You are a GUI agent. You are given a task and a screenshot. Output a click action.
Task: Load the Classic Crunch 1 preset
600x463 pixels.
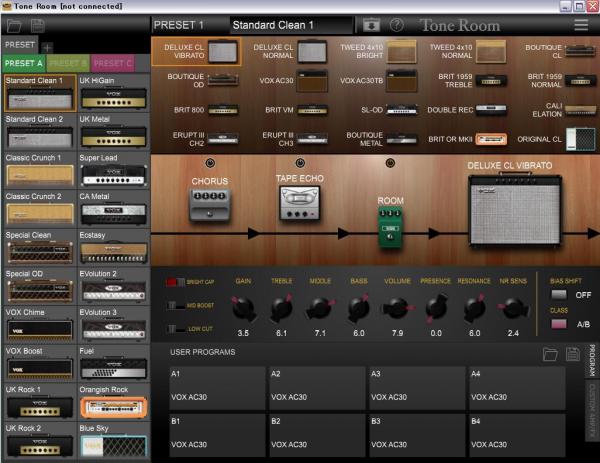tap(39, 170)
